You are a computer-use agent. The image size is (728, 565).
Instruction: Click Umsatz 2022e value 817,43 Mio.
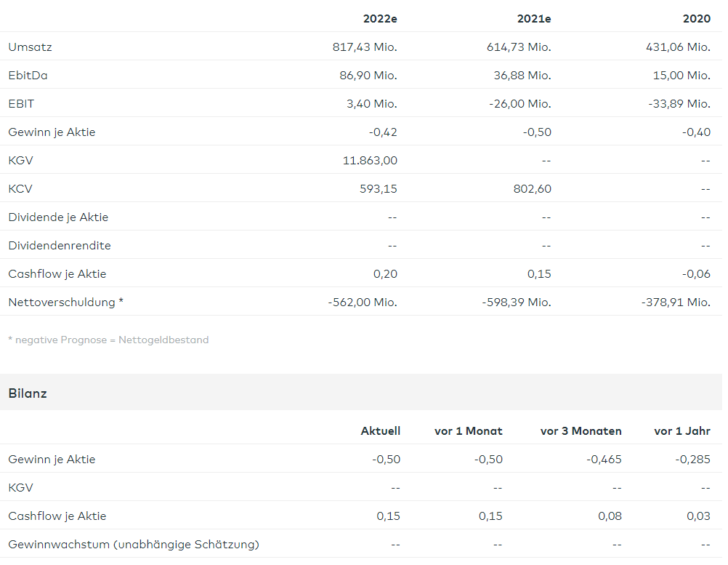365,47
